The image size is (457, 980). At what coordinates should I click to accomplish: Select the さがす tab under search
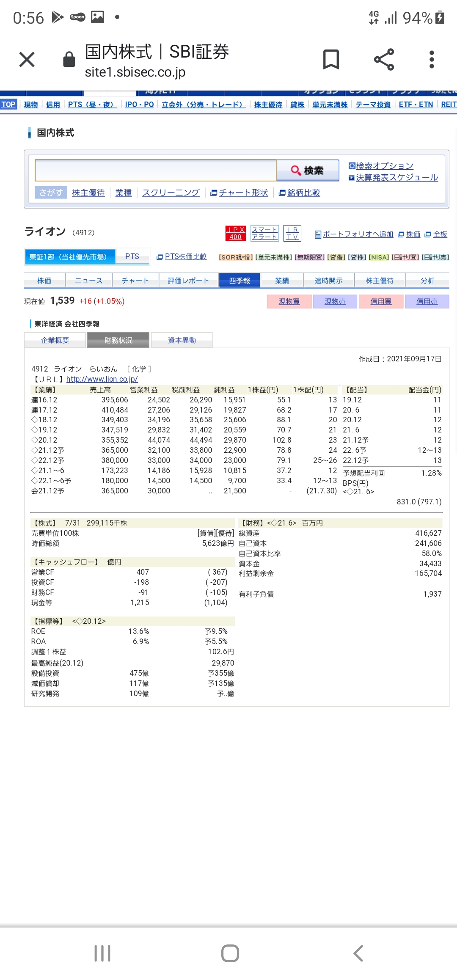[51, 193]
